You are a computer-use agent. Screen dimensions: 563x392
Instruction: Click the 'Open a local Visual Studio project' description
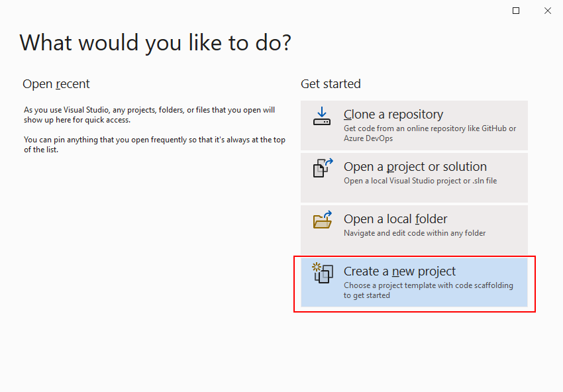tap(420, 181)
